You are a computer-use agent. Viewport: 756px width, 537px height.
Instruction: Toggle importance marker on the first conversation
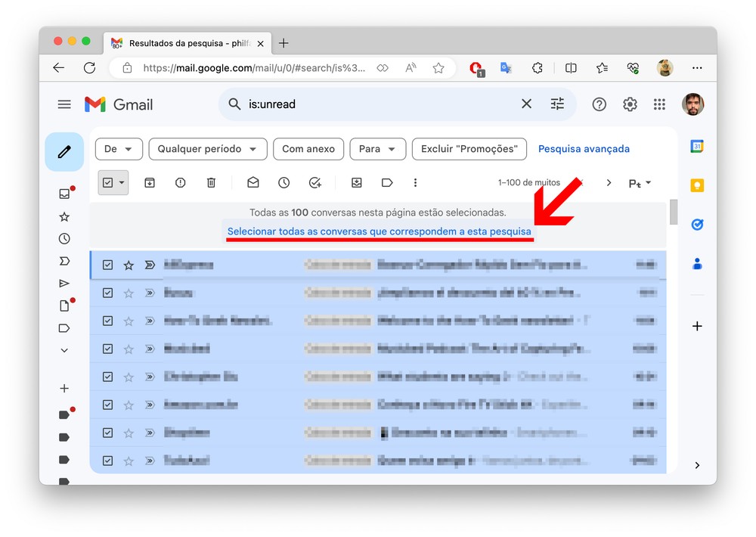pyautogui.click(x=150, y=265)
